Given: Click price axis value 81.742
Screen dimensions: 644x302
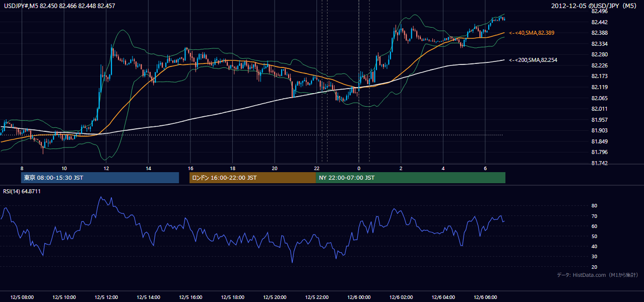Looking at the screenshot, I should coord(600,163).
